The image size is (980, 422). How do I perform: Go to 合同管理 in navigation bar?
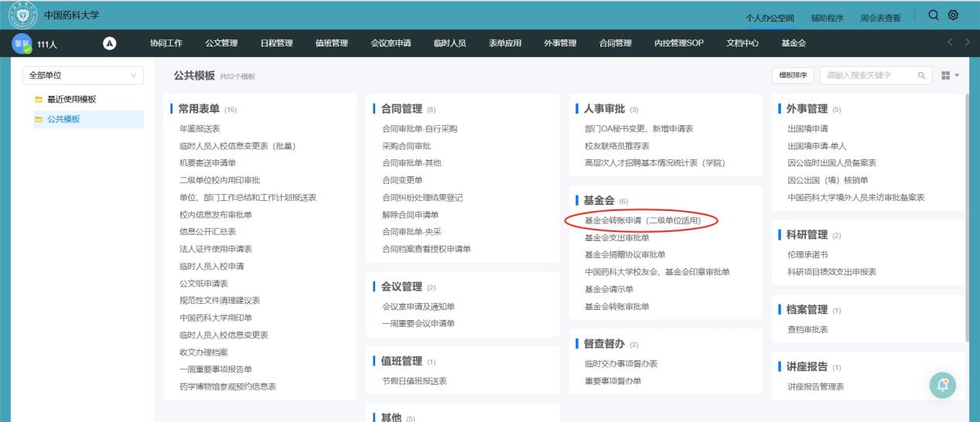click(615, 43)
